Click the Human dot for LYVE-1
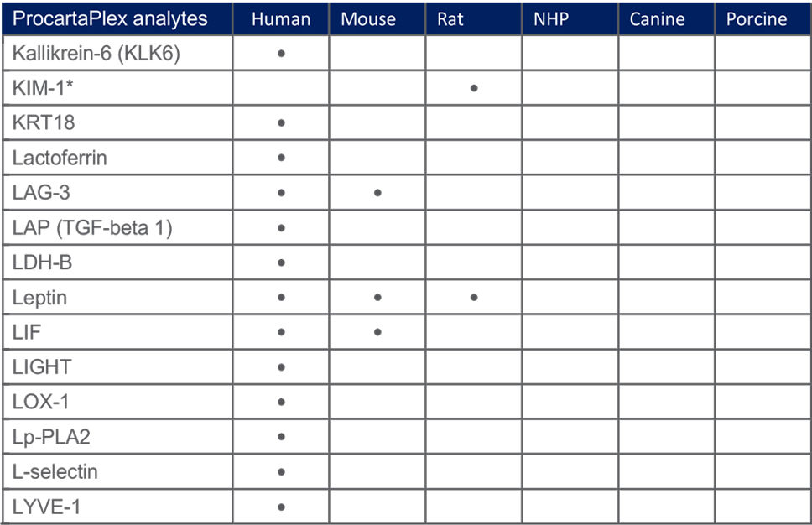 [281, 507]
